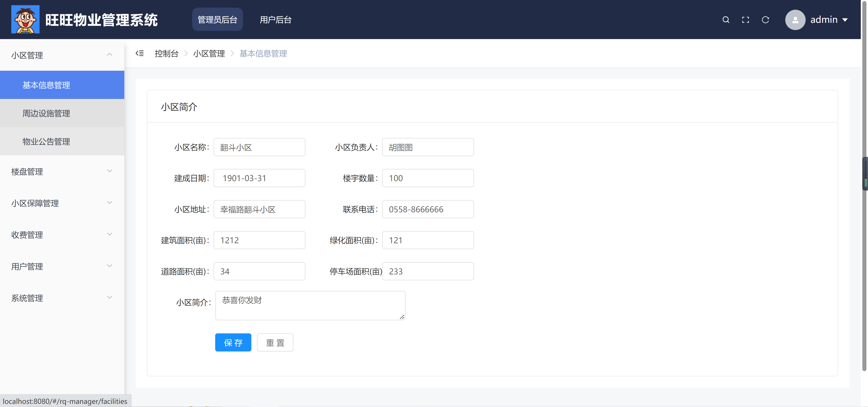
Task: Click the Wangwang mascot logo
Action: pyautogui.click(x=25, y=19)
